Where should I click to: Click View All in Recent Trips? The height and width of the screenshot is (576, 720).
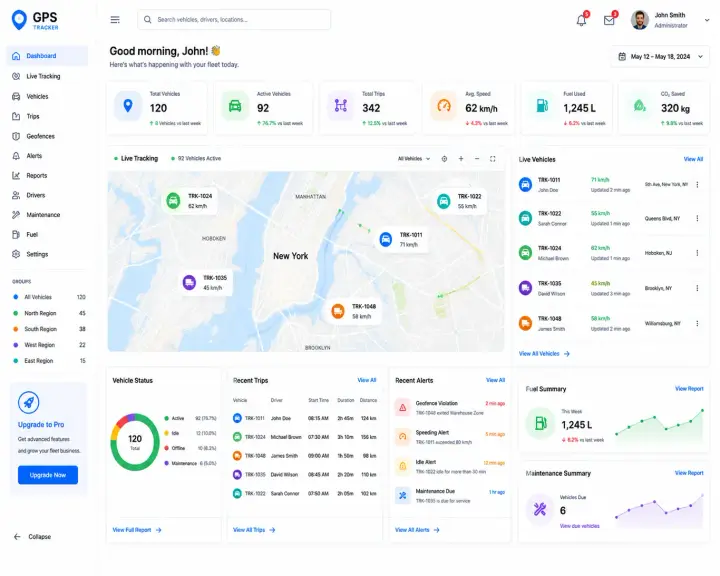[x=366, y=380]
